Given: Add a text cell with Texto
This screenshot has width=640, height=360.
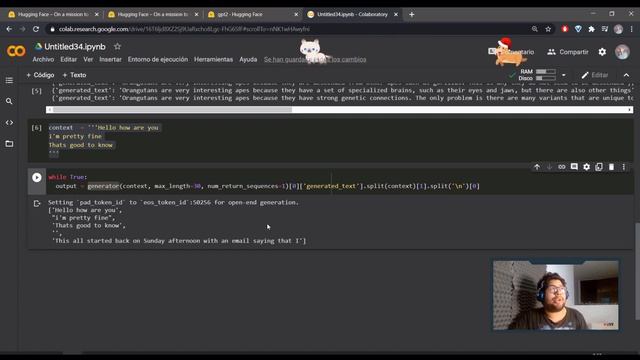Looking at the screenshot, I should pyautogui.click(x=74, y=75).
